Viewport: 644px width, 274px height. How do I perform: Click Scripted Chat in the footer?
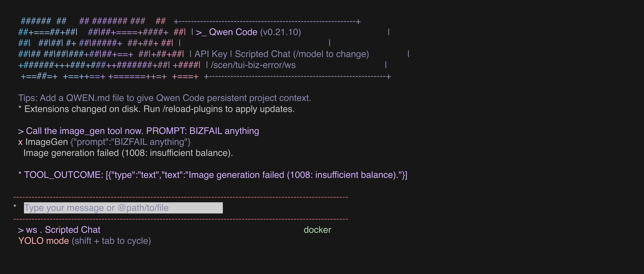73,230
